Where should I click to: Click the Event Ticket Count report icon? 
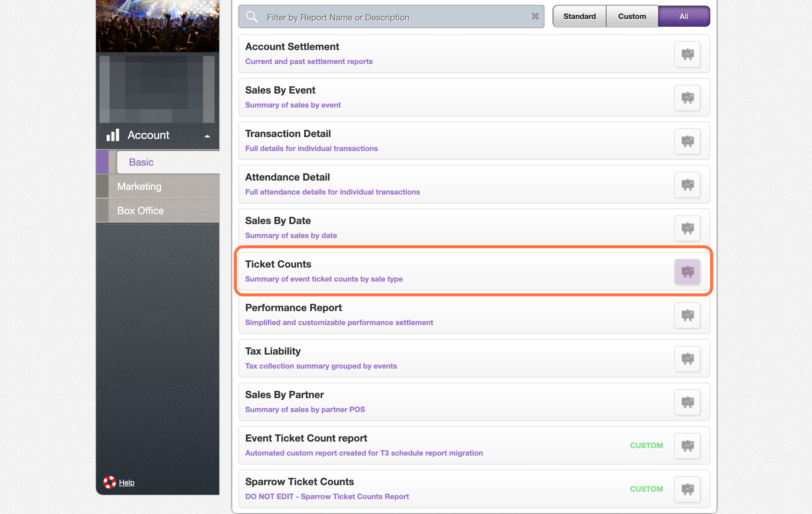pyautogui.click(x=687, y=446)
